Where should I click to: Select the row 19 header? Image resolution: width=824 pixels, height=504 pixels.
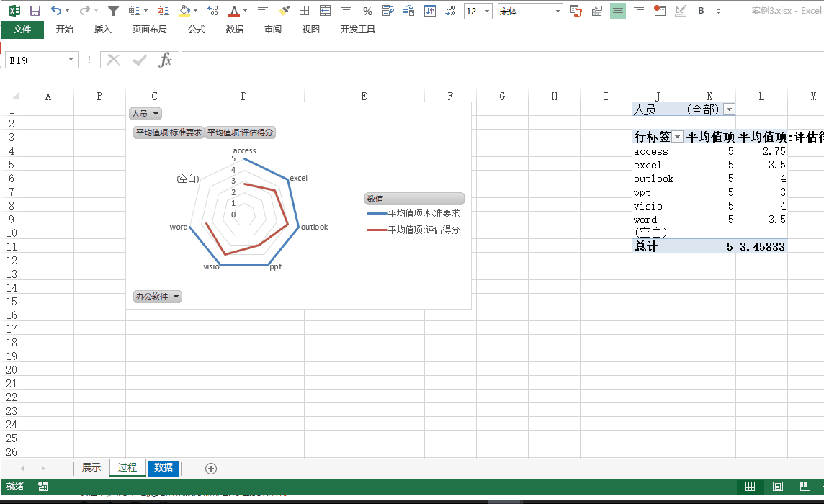tap(12, 356)
